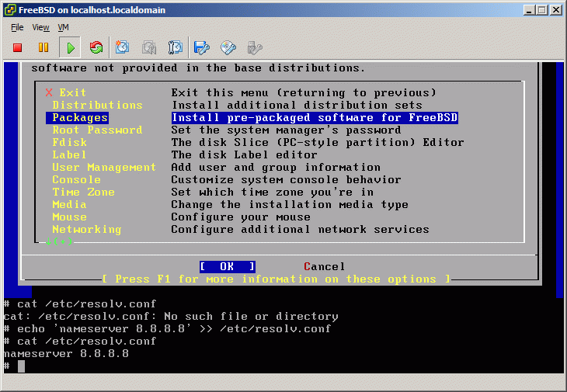Click the USB device connect icon
This screenshot has height=392, width=567.
tap(255, 47)
